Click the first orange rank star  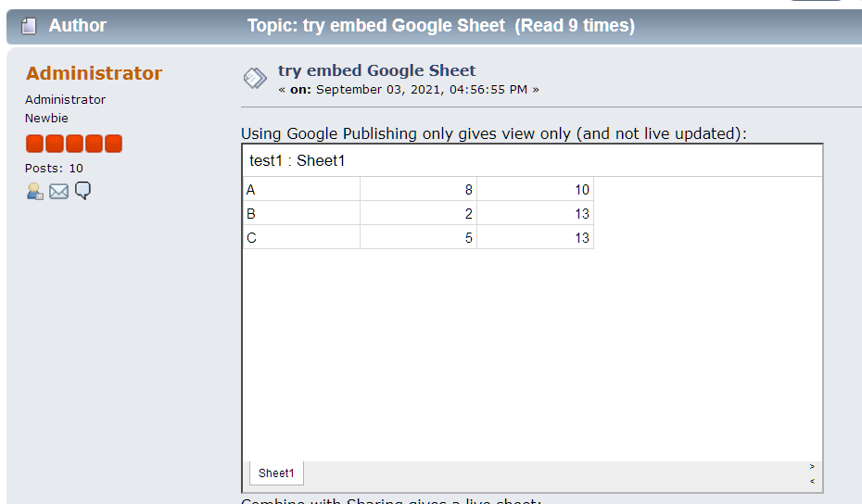point(34,144)
